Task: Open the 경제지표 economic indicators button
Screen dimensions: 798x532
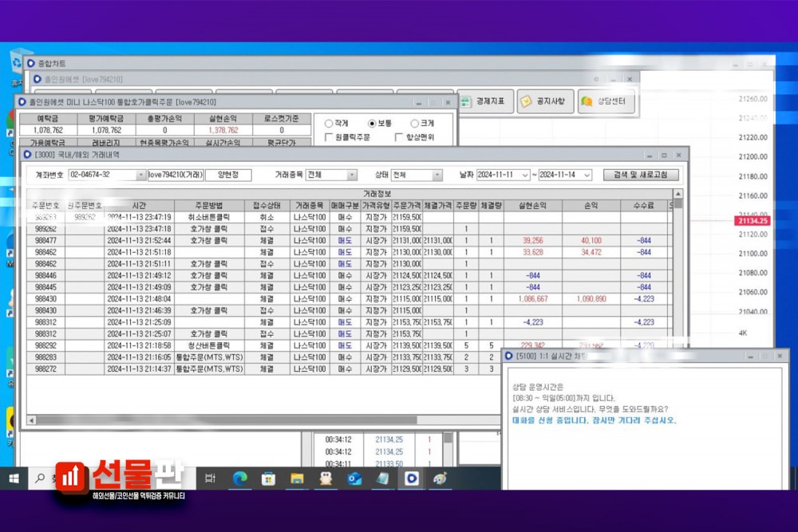Action: tap(484, 100)
